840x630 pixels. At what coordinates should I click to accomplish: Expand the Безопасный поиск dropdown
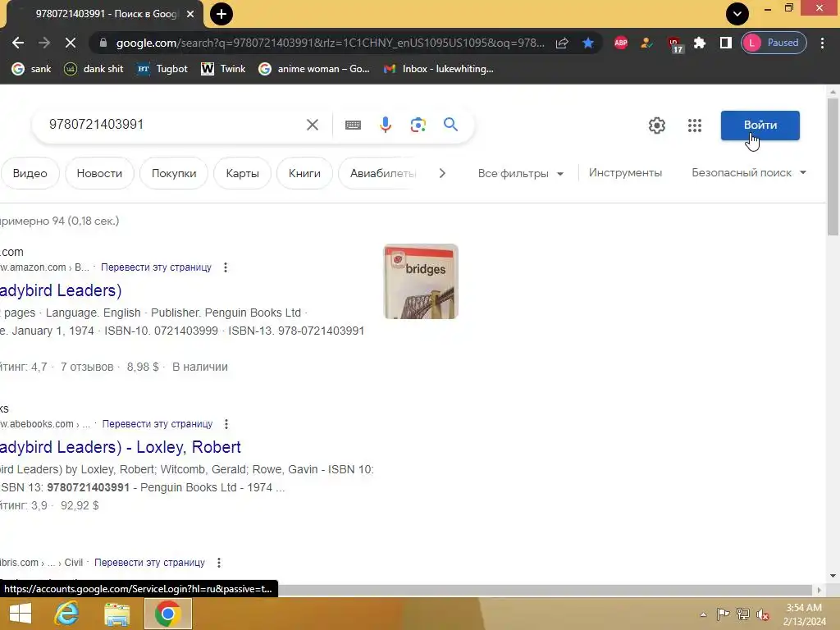click(x=749, y=172)
